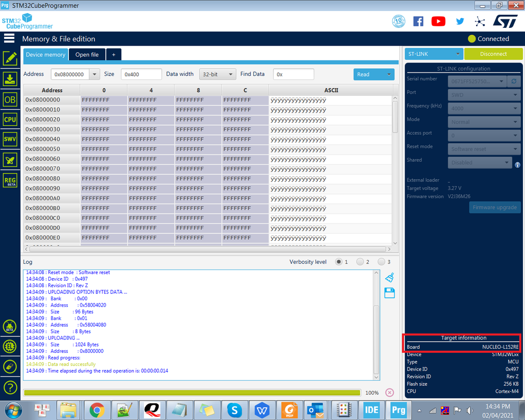Refresh the ST-LINK serial number list

pyautogui.click(x=513, y=81)
